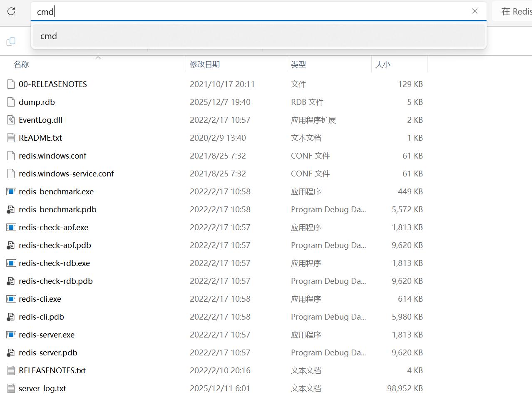The image size is (532, 397).
Task: Click the redis-check-rdb.pdb file icon
Action: point(11,281)
